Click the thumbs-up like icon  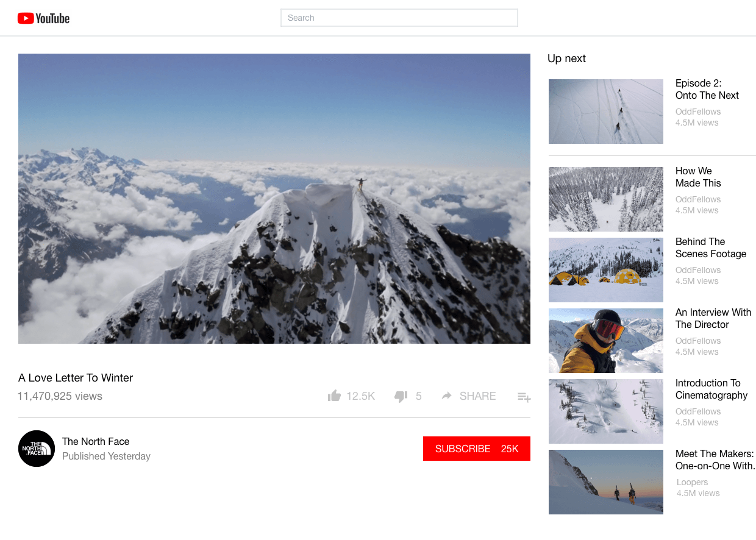[x=334, y=396]
